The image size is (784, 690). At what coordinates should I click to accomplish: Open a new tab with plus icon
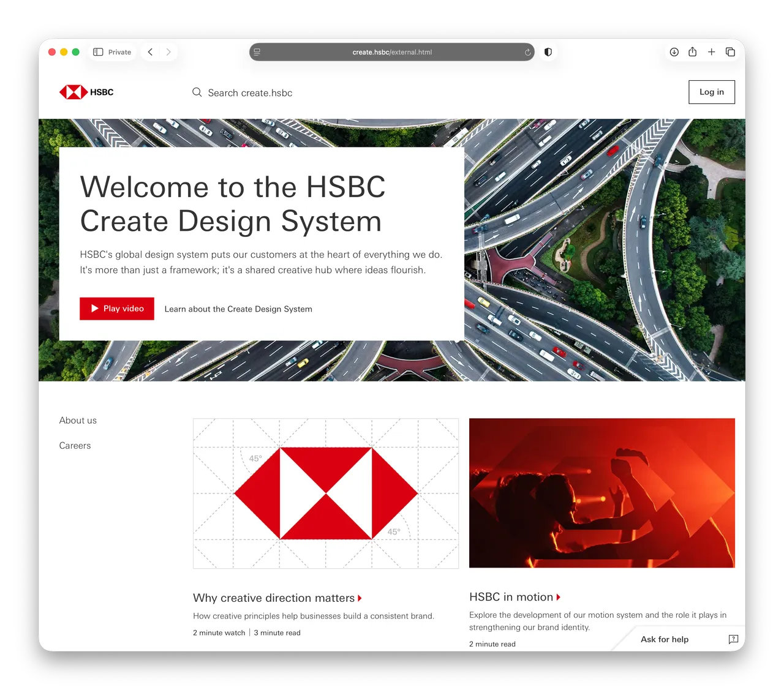coord(712,52)
